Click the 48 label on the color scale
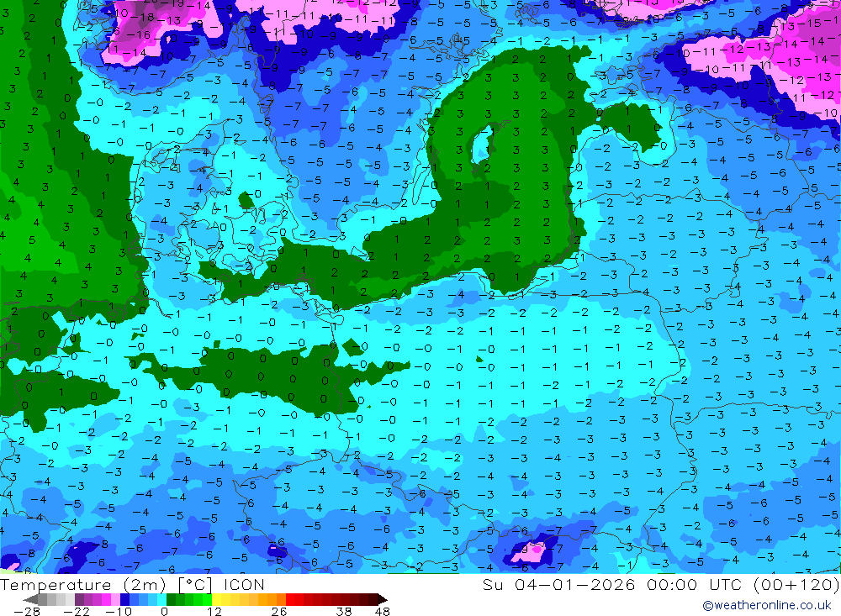This screenshot has height=616, width=841. [x=382, y=611]
